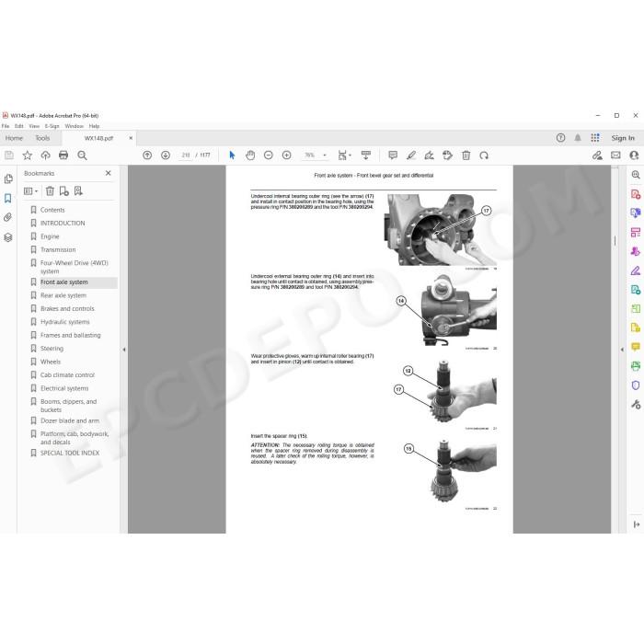
Task: Open the find text magnifier
Action: point(82,155)
